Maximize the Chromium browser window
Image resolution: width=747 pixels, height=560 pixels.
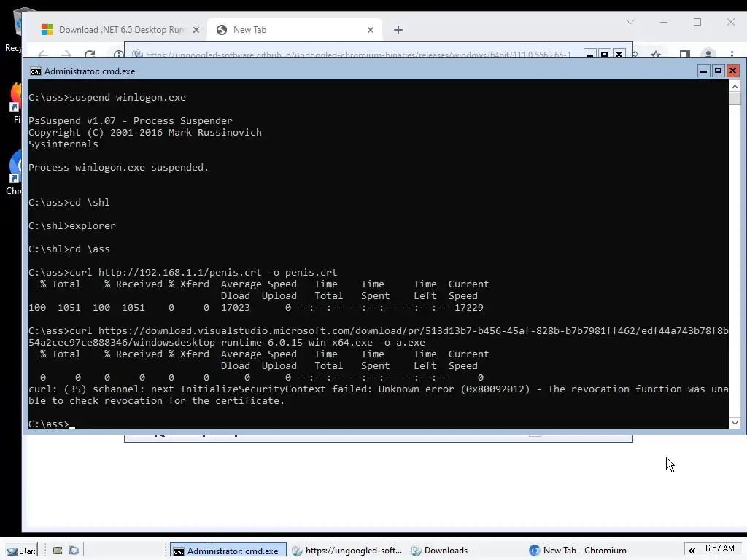coord(697,22)
